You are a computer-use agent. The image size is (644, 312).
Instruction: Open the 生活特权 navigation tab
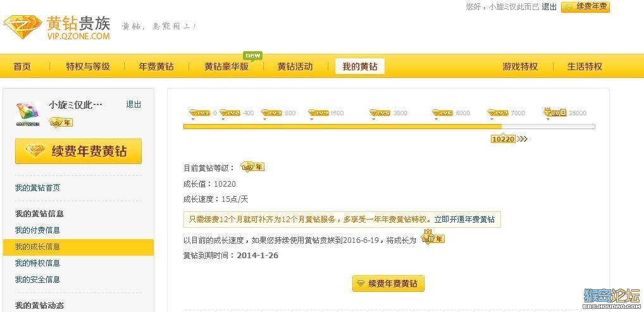[585, 66]
